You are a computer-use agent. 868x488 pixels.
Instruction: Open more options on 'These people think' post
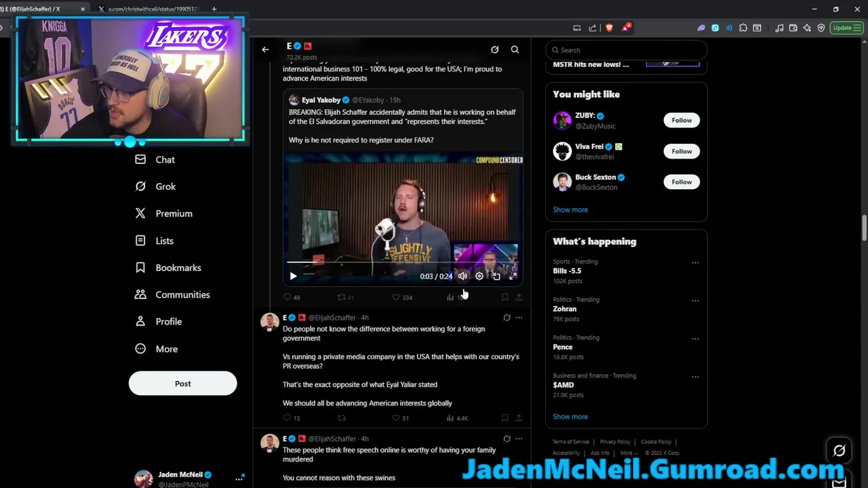click(519, 439)
